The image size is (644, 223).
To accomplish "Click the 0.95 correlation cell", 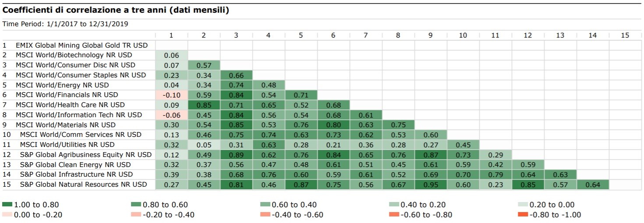I will click(x=430, y=185).
